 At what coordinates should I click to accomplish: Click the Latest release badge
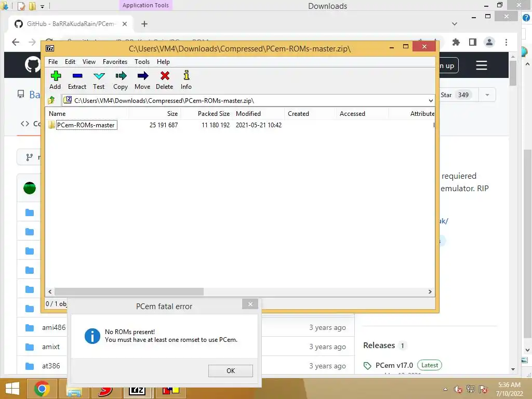tap(430, 365)
